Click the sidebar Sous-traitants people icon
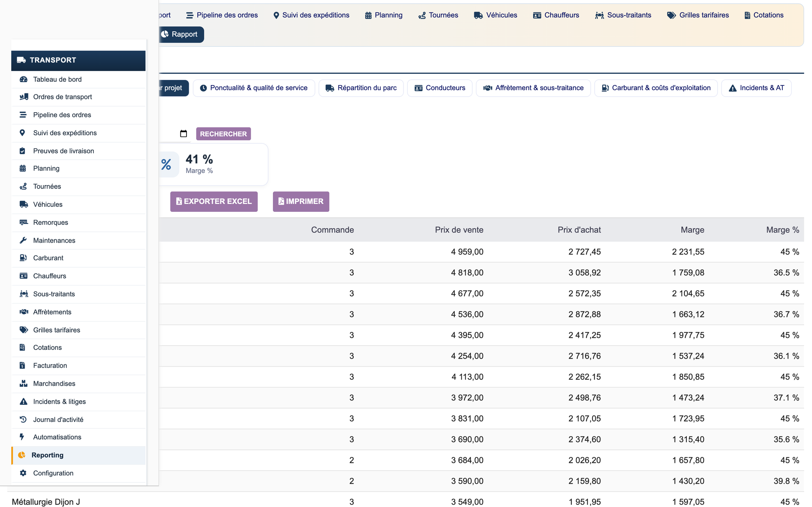This screenshot has height=507, width=812. [24, 294]
